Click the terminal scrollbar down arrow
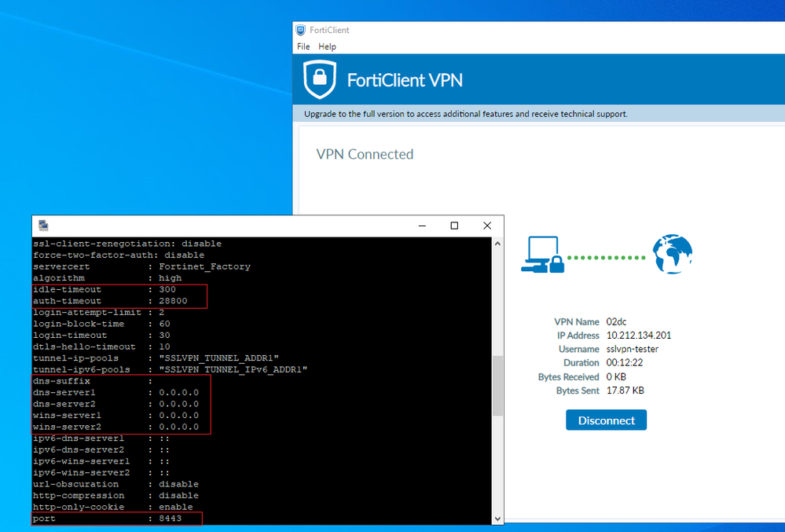This screenshot has width=785, height=532. tap(497, 519)
